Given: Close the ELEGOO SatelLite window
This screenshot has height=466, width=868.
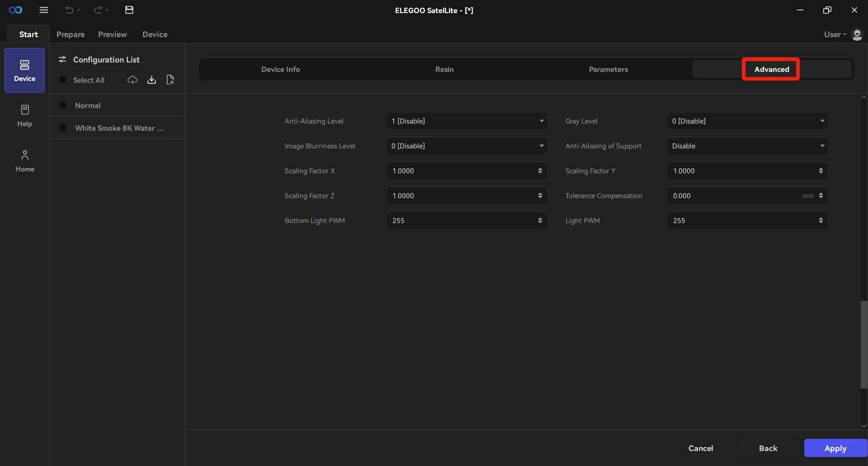Looking at the screenshot, I should [854, 10].
